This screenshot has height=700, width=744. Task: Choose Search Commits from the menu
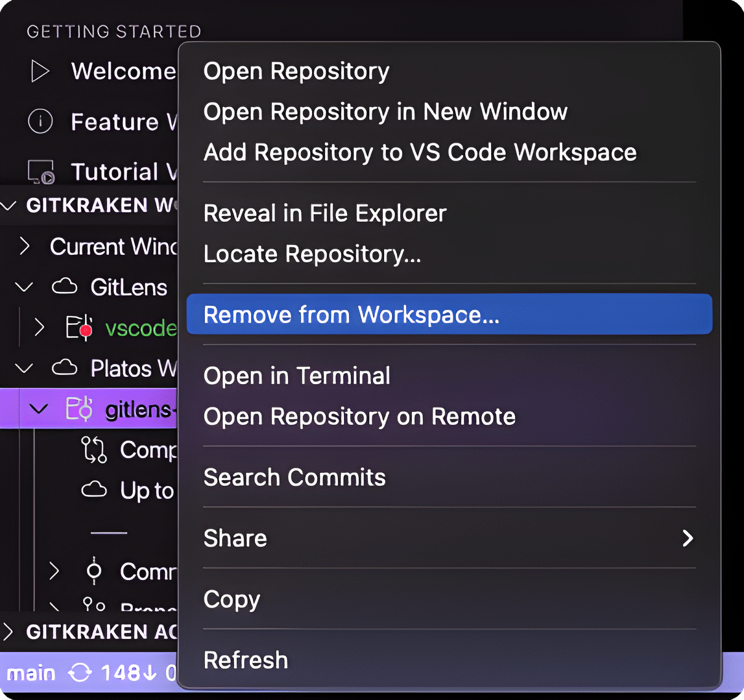[294, 477]
